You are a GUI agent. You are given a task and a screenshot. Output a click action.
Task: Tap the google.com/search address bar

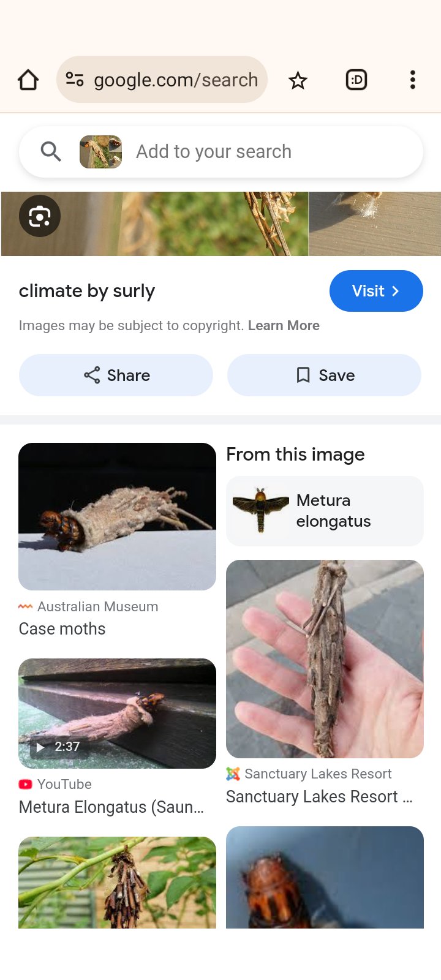175,80
